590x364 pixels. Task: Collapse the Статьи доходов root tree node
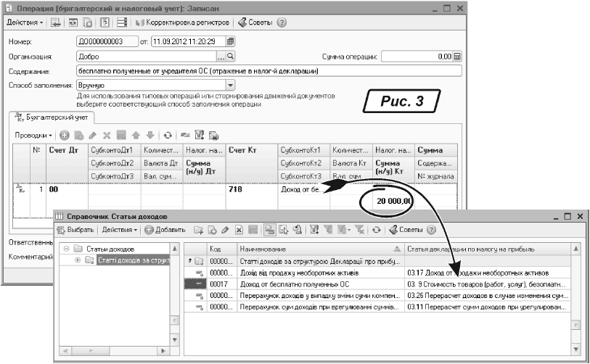[x=67, y=249]
